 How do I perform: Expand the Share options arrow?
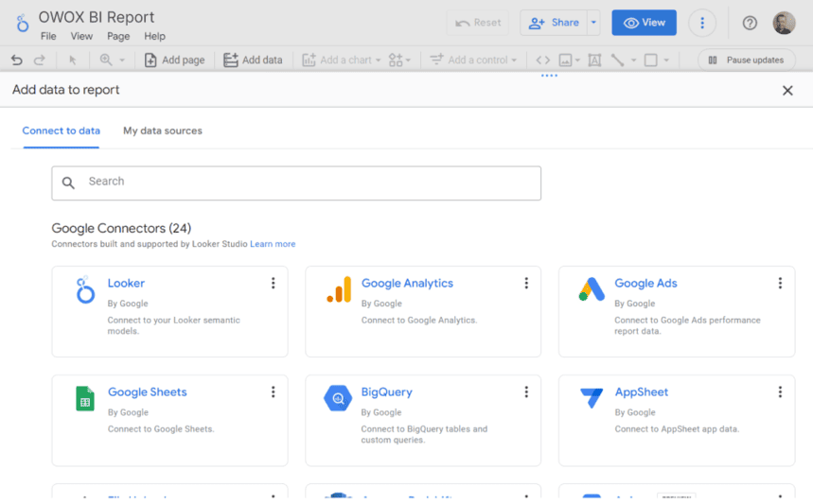tap(593, 23)
